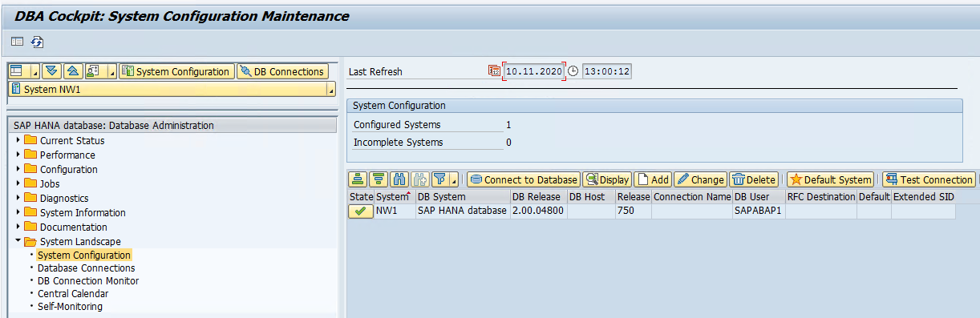Collapse the System Landscape folder

click(x=18, y=241)
